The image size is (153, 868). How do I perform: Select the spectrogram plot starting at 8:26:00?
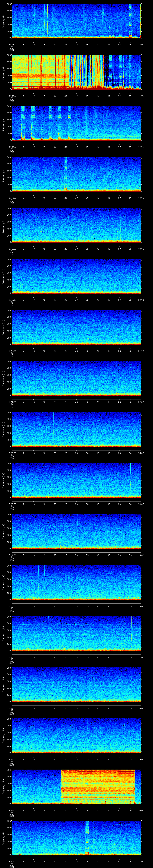point(76,633)
